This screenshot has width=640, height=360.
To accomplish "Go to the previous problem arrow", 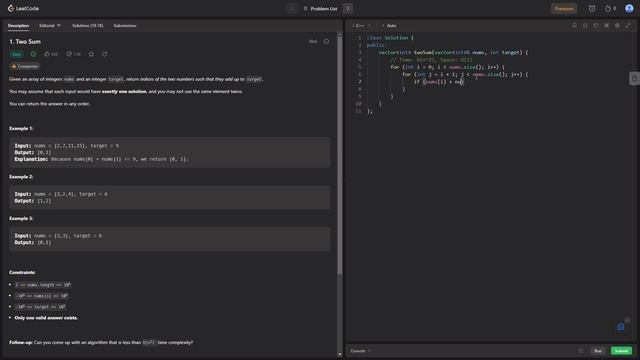I will click(x=291, y=8).
